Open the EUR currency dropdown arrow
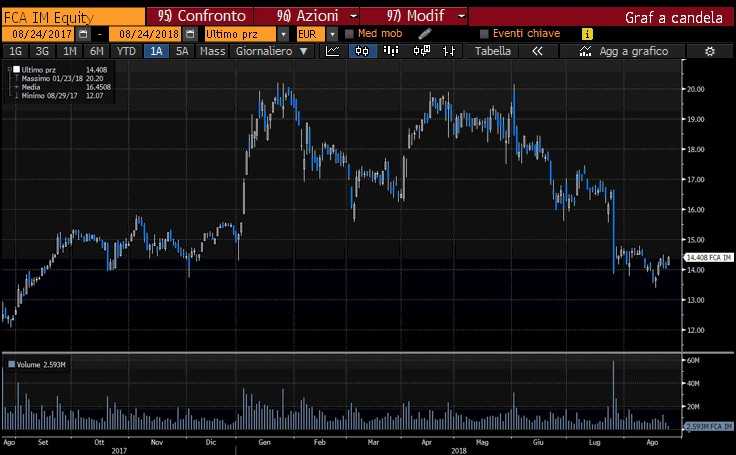The width and height of the screenshot is (736, 455). point(332,34)
